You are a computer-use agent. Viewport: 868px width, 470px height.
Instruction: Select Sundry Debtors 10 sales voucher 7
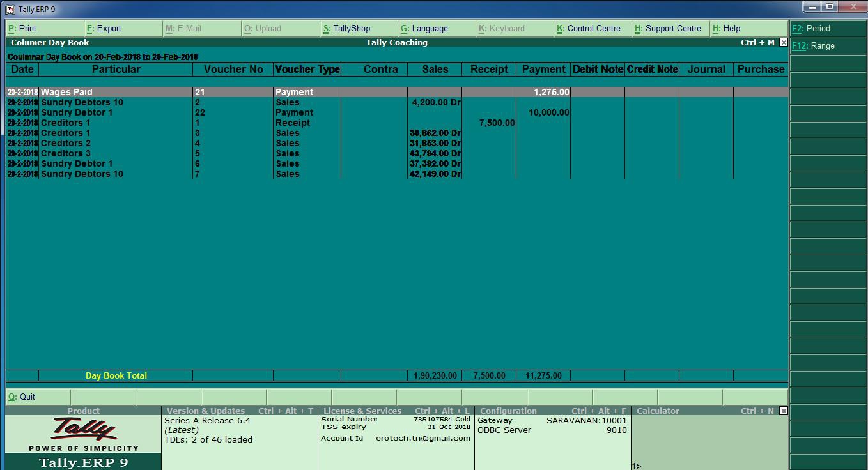397,174
